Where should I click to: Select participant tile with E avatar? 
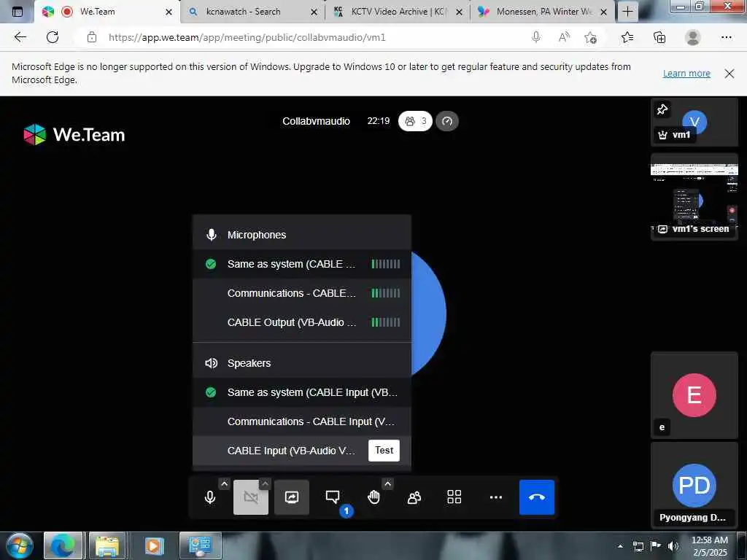tap(694, 395)
